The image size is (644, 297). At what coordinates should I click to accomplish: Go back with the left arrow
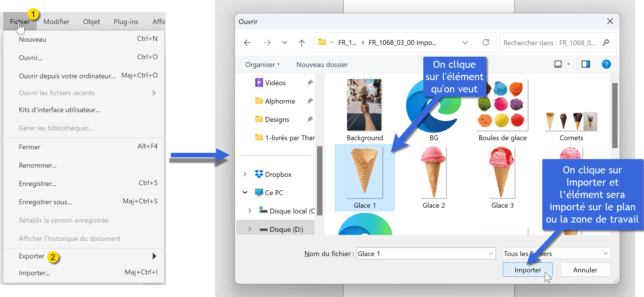pyautogui.click(x=247, y=43)
